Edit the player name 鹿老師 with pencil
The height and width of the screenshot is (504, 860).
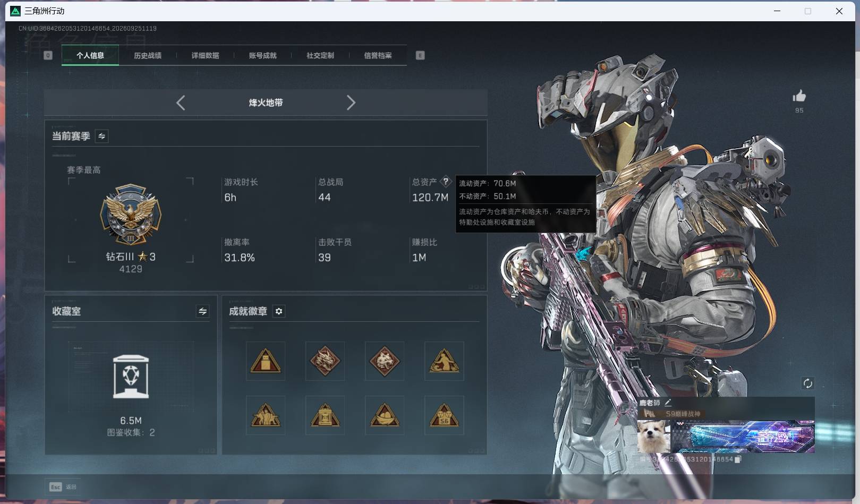point(668,403)
